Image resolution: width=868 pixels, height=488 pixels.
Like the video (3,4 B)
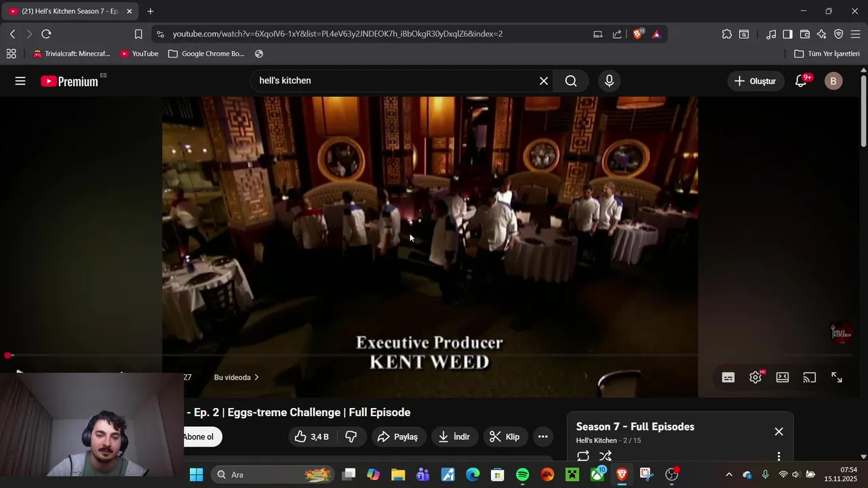312,437
